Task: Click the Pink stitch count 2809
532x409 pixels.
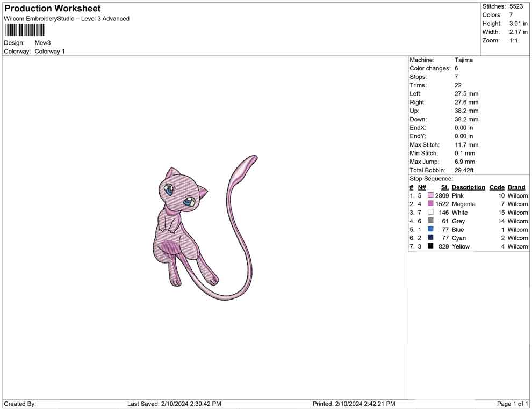Action: pyautogui.click(x=442, y=195)
